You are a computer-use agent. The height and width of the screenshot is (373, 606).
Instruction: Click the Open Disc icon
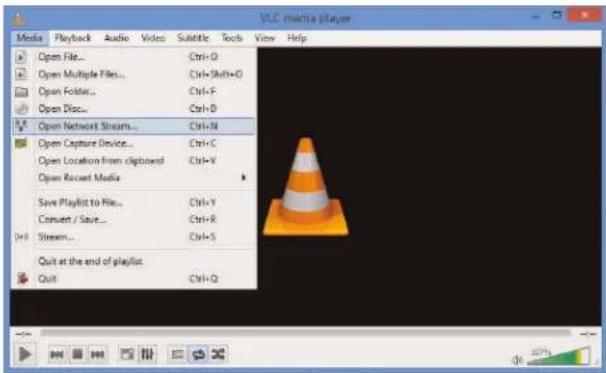tap(22, 109)
